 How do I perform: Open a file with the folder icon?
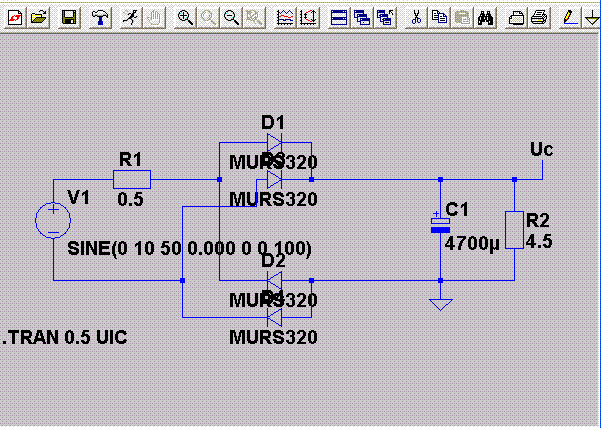(39, 18)
